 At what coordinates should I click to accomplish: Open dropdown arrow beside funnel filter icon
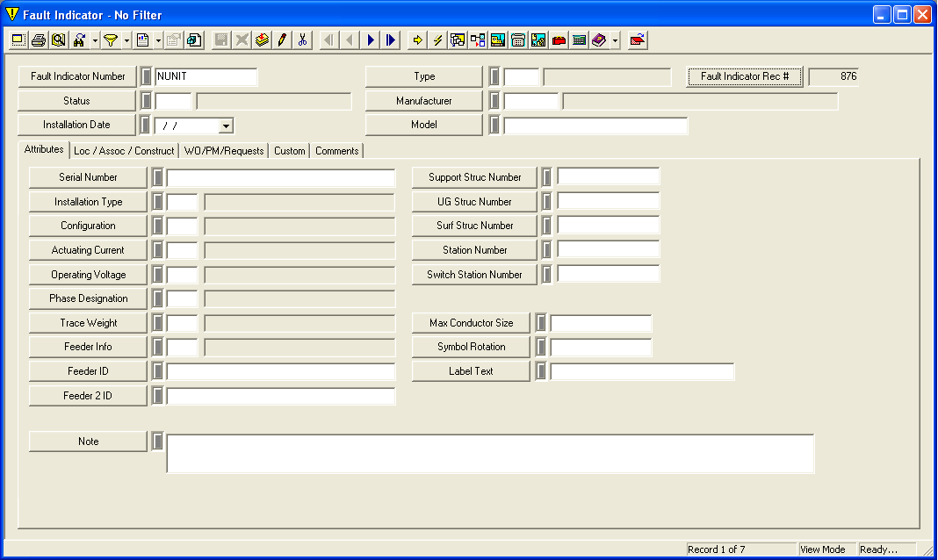pyautogui.click(x=126, y=40)
